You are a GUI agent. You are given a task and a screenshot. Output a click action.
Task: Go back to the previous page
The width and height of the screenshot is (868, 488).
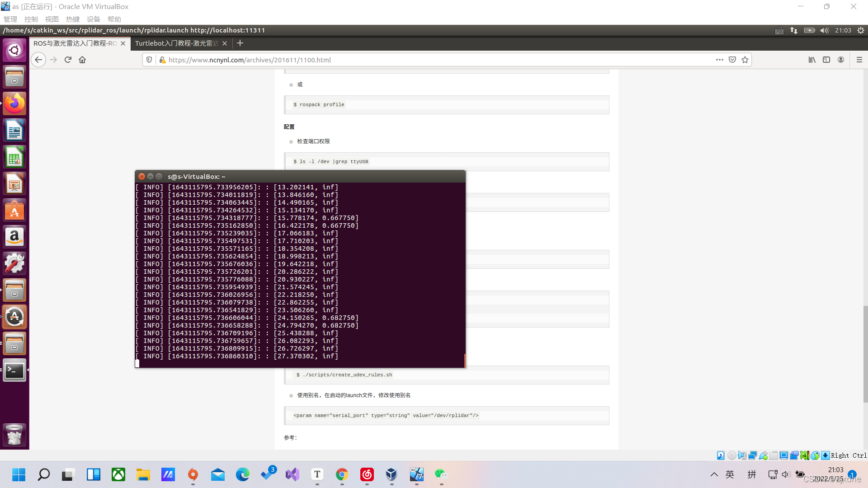point(38,60)
